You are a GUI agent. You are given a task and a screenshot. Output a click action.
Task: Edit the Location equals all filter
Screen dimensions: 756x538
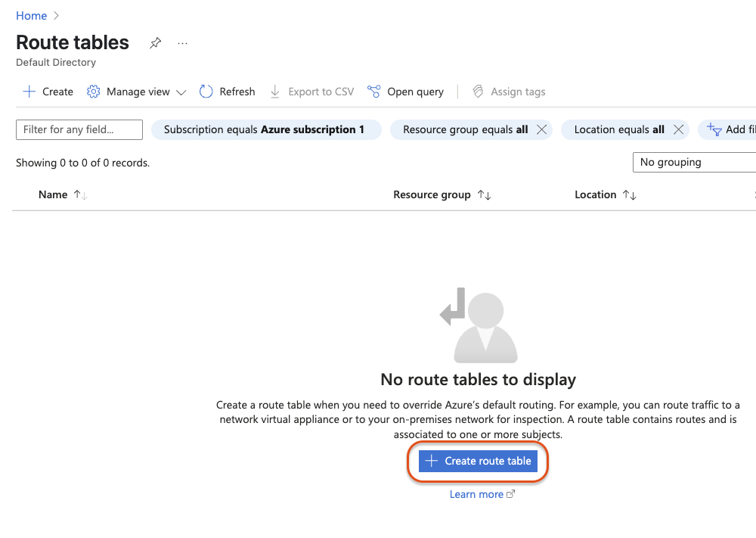pyautogui.click(x=619, y=130)
